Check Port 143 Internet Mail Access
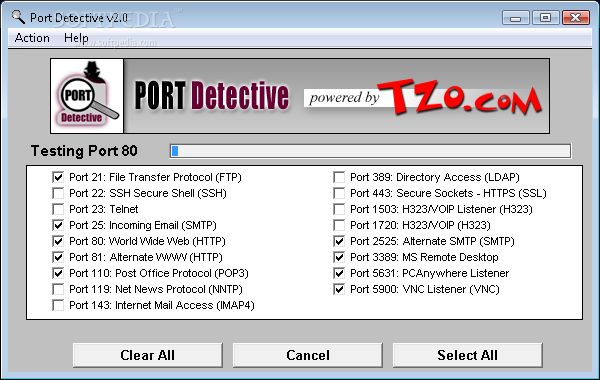The width and height of the screenshot is (600, 380). point(58,305)
